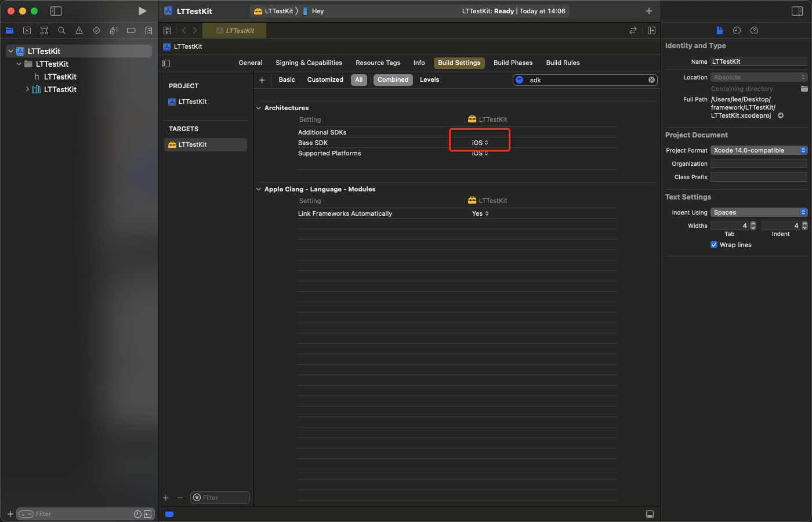Open the Debug navigator icon
Image resolution: width=812 pixels, height=522 pixels.
coord(114,31)
